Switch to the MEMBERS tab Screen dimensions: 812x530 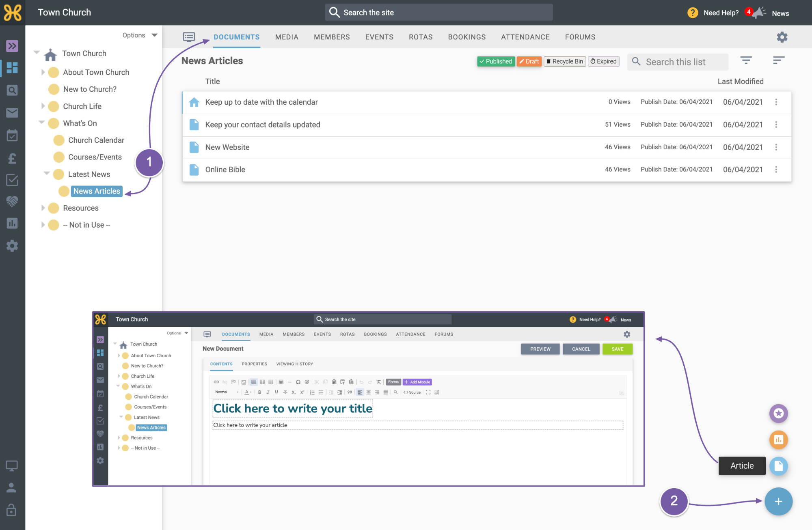(x=332, y=37)
